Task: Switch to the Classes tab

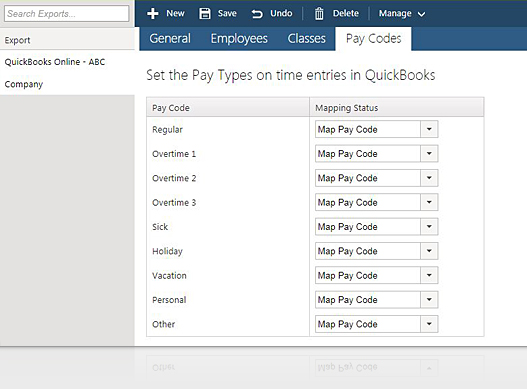Action: (306, 39)
